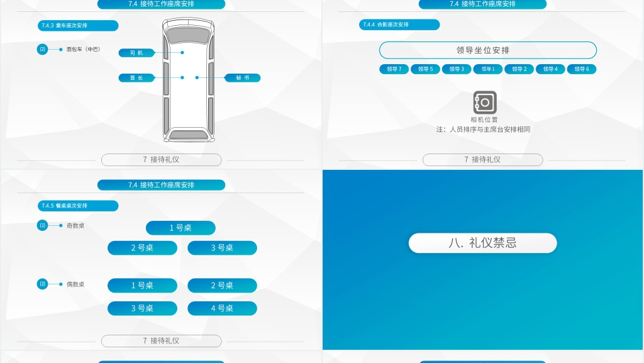
Task: Select 2 号桌 in the 偶数桌 group
Action: (x=222, y=286)
